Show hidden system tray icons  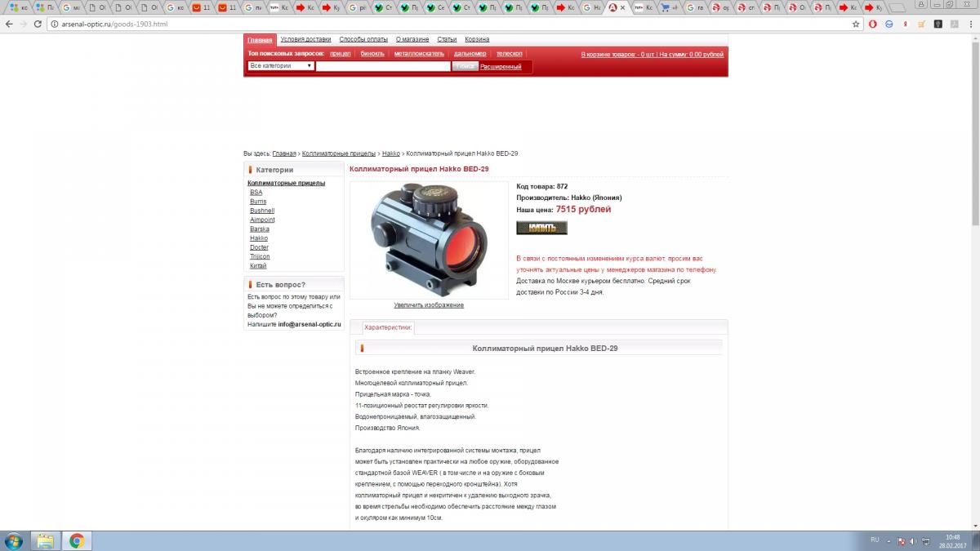pos(889,540)
